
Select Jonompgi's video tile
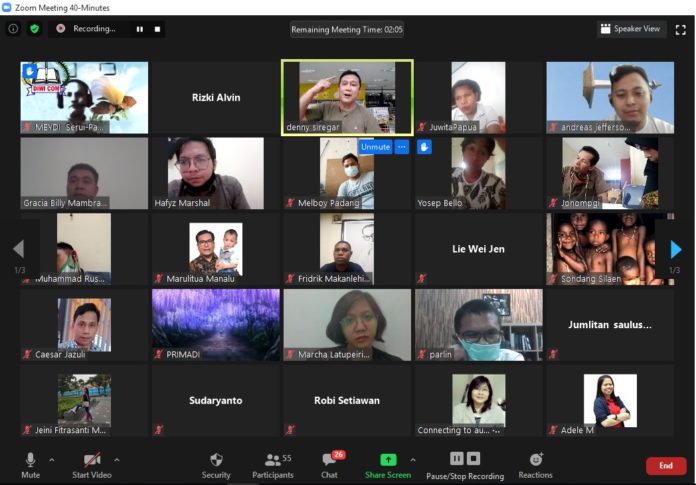(x=610, y=173)
